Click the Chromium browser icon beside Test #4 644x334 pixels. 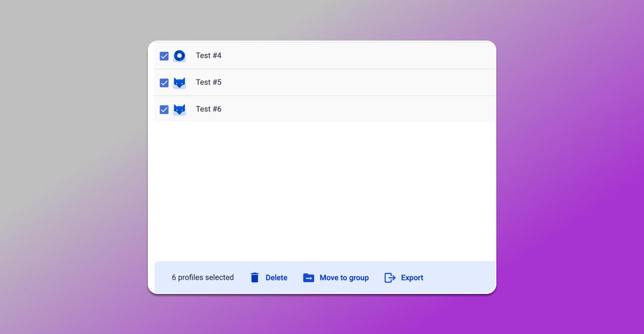pos(179,55)
